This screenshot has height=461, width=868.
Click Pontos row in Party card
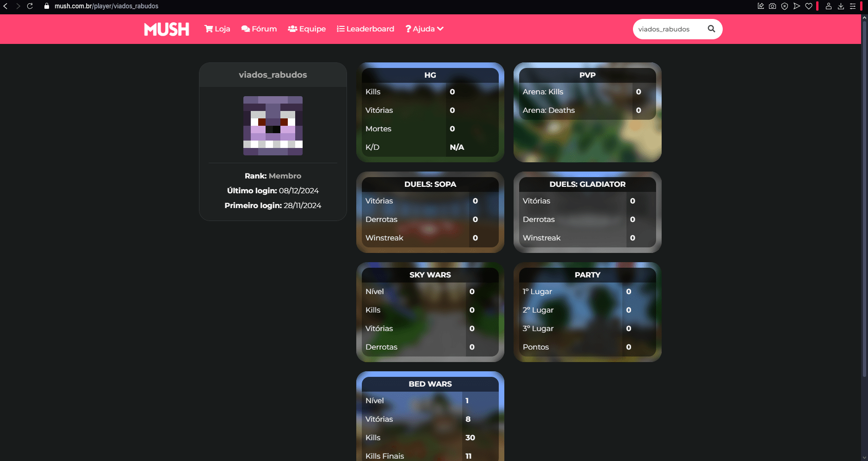[x=588, y=347]
